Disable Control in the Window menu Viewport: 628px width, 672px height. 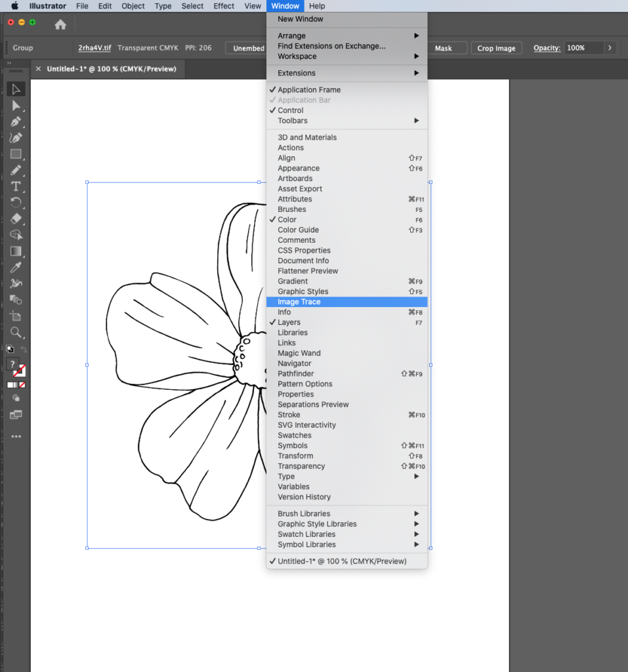click(x=290, y=110)
